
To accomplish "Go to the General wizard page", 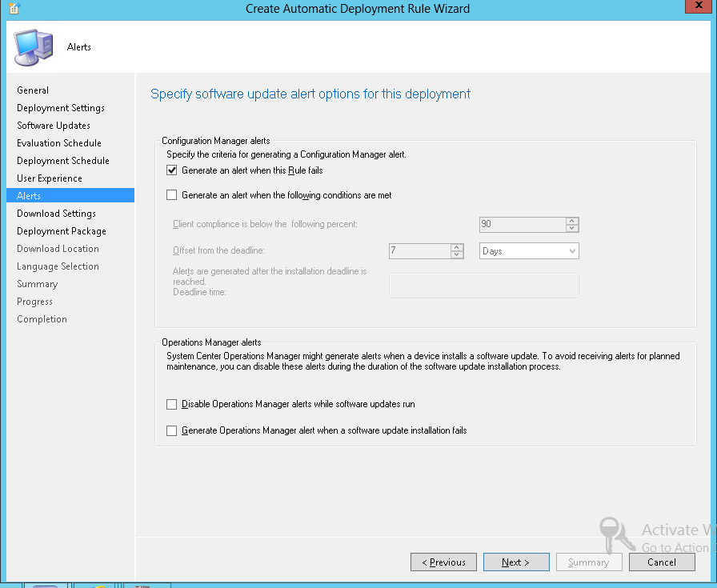I will click(33, 90).
